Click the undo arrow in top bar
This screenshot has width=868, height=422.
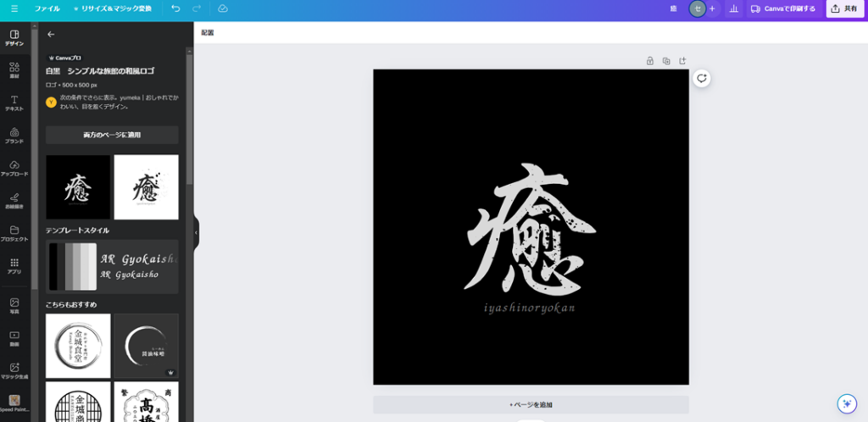pos(175,8)
